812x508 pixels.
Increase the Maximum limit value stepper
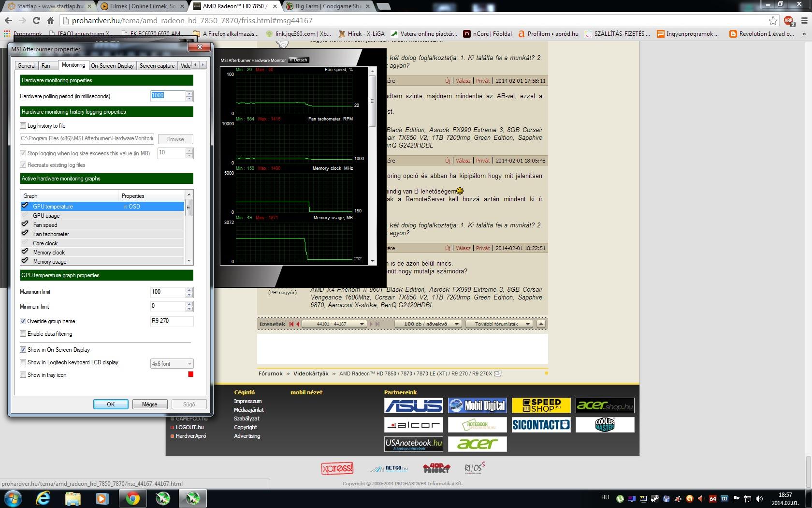click(189, 289)
